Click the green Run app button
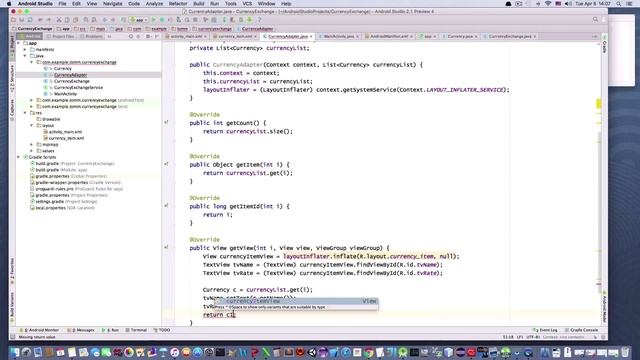This screenshot has height=360, width=640. pos(153,20)
